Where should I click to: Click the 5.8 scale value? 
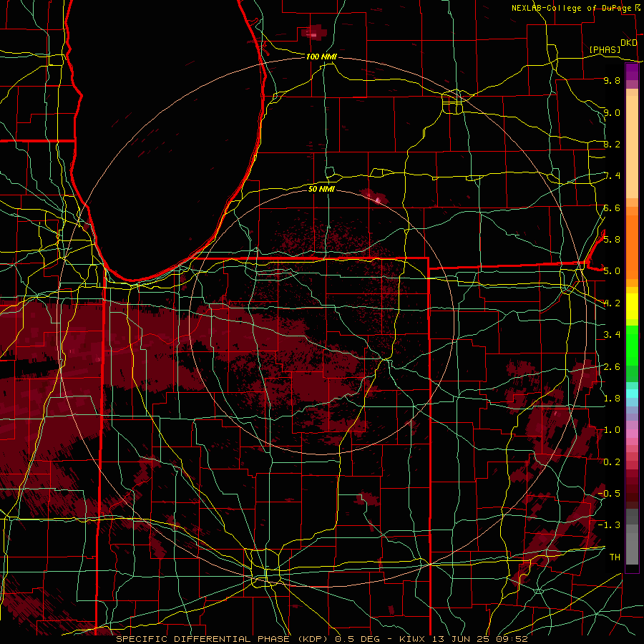[612, 240]
